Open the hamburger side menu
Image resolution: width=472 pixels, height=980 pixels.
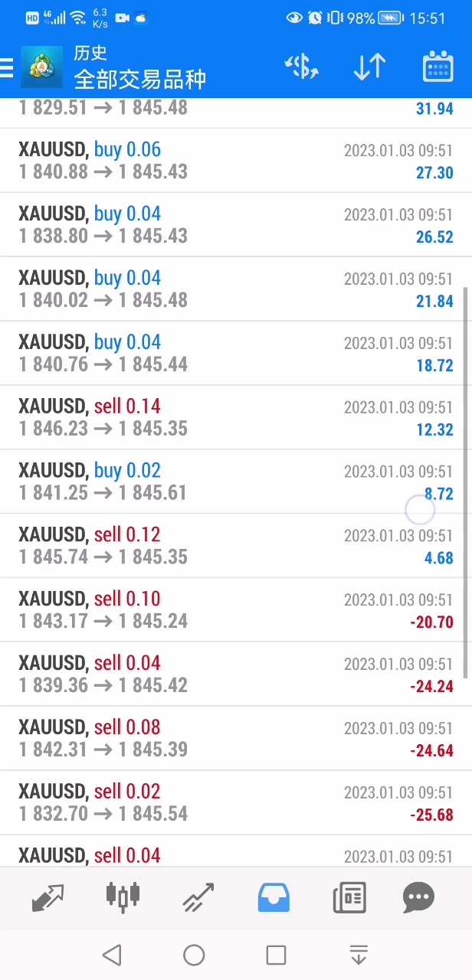7,68
